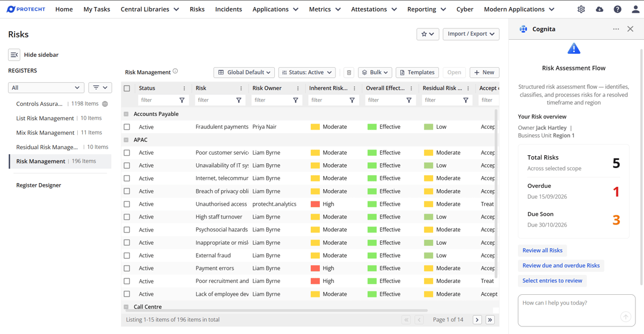
Task: Click Review due and overdue Risks
Action: click(x=561, y=265)
